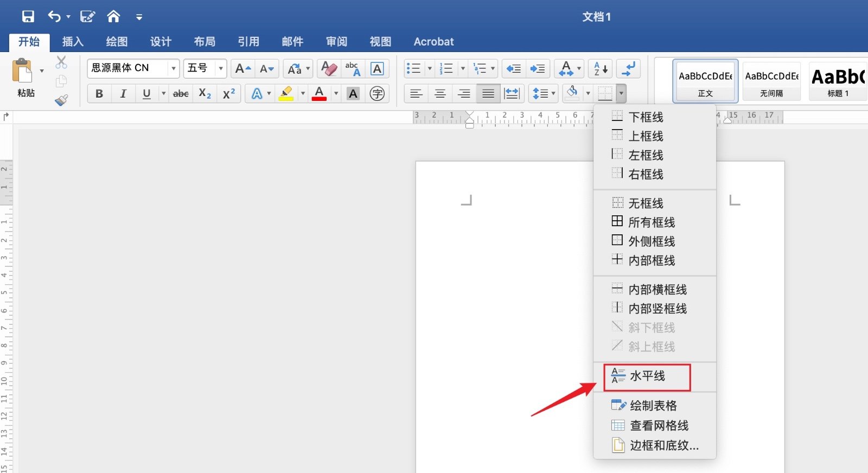Screen dimensions: 868x473
Task: Click the bullet list icon
Action: 414,68
